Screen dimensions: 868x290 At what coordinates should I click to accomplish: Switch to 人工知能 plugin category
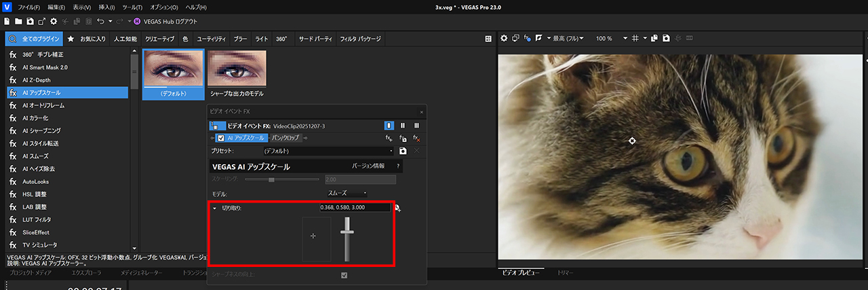coord(125,39)
